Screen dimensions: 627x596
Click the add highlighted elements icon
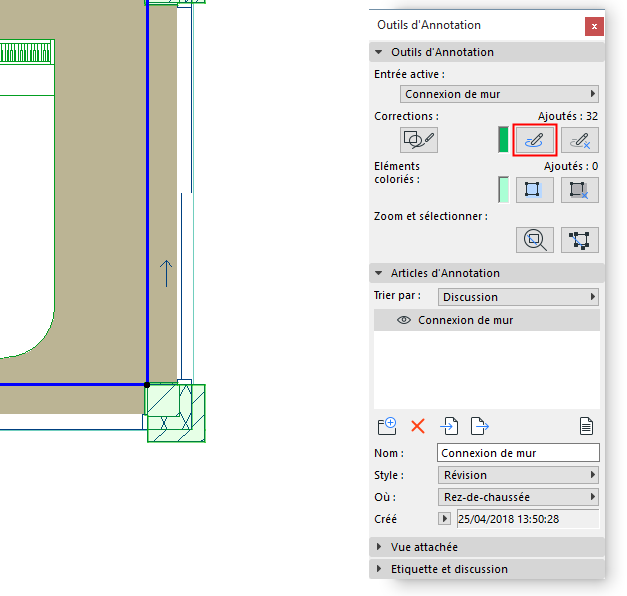click(x=535, y=190)
